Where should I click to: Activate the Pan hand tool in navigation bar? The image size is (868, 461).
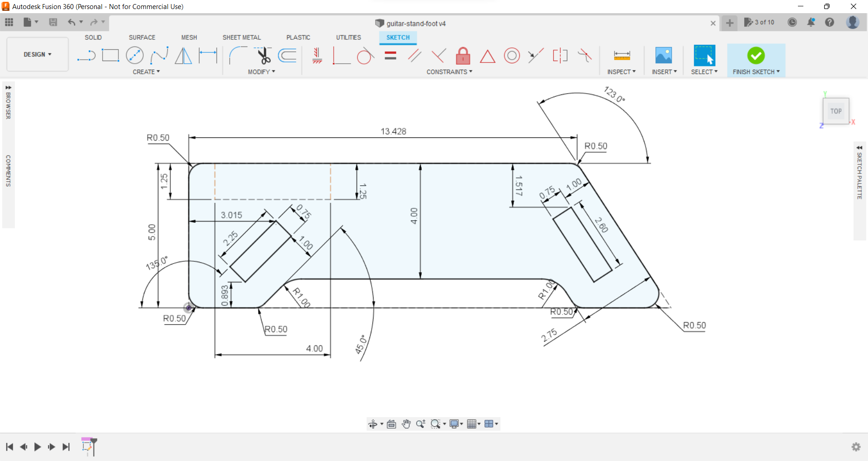pyautogui.click(x=406, y=424)
